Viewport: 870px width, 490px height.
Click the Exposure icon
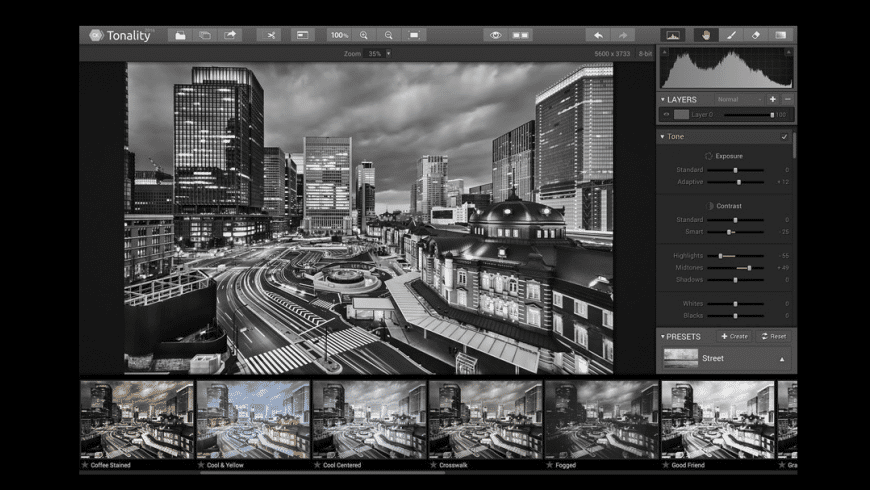(709, 156)
